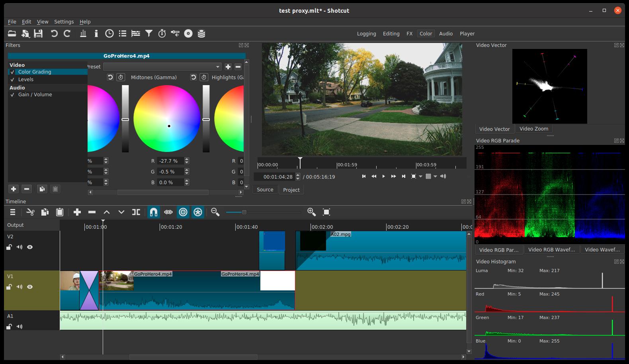629x364 pixels.
Task: Append clip with timeline plus icon
Action: tap(77, 212)
